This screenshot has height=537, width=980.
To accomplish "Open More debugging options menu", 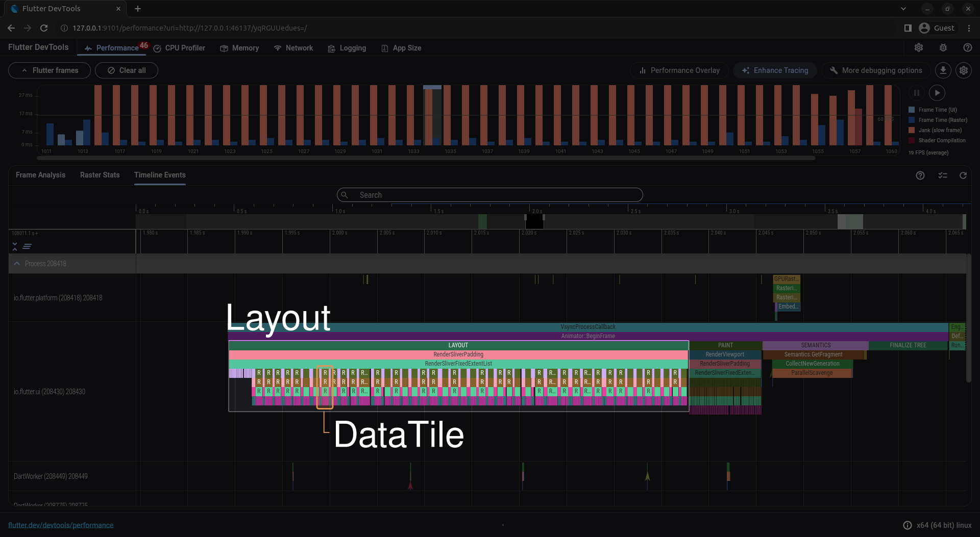I will click(875, 70).
